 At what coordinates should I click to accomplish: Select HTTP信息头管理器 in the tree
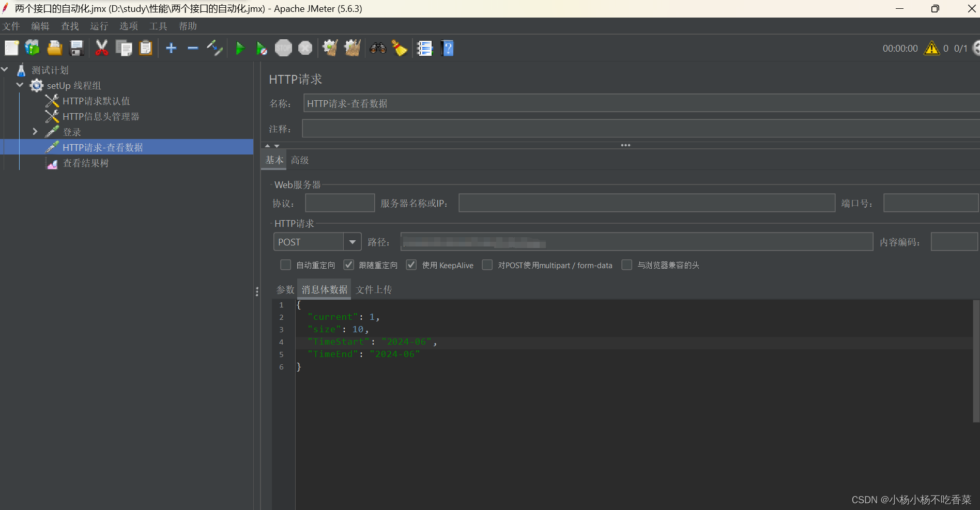tap(101, 117)
